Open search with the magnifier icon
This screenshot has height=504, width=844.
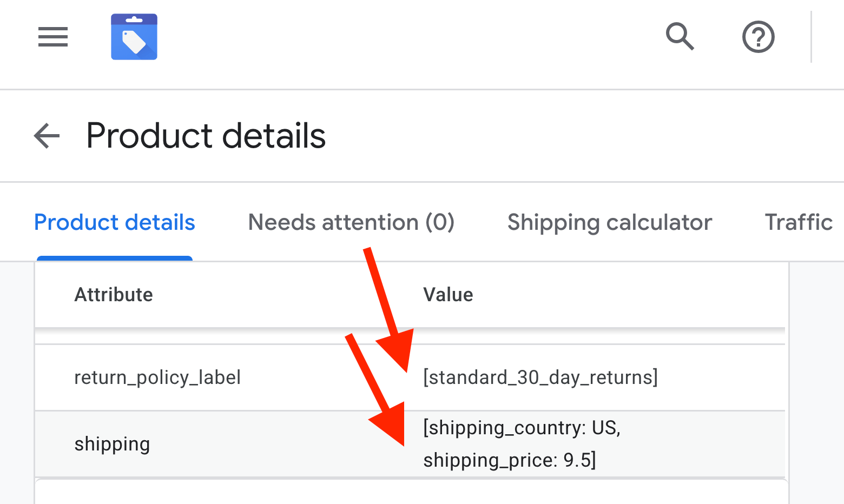[680, 37]
